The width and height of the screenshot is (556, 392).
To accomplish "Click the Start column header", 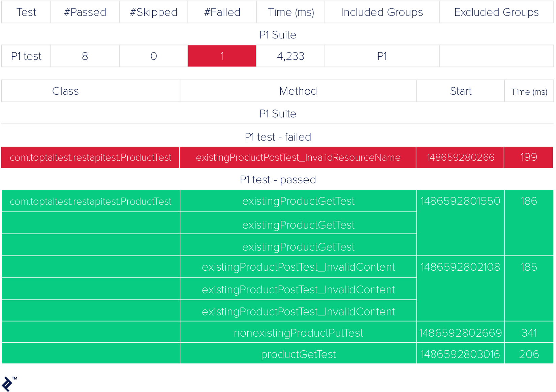I will coord(460,91).
